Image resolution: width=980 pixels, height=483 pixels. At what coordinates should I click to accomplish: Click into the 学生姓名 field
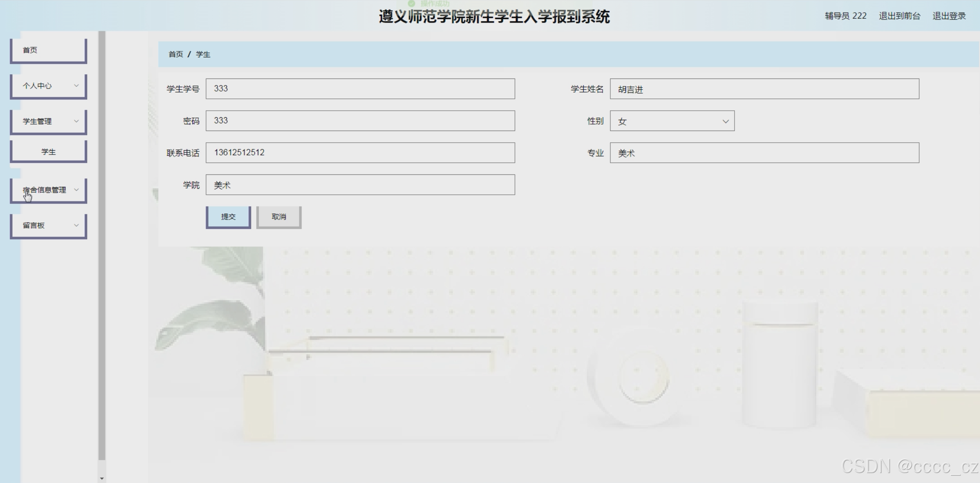coord(764,89)
